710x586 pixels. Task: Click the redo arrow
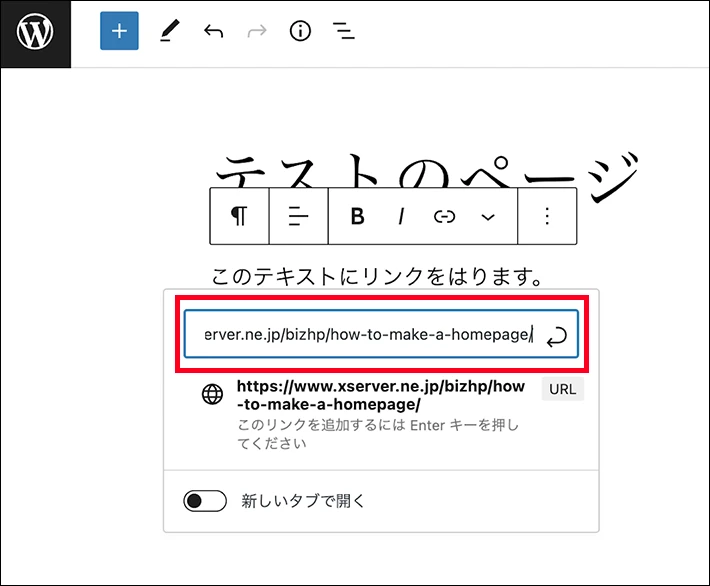[x=257, y=32]
